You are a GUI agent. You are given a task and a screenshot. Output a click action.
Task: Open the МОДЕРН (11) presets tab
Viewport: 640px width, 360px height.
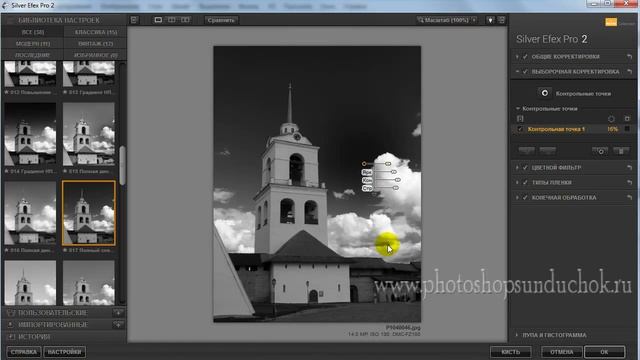click(x=33, y=43)
